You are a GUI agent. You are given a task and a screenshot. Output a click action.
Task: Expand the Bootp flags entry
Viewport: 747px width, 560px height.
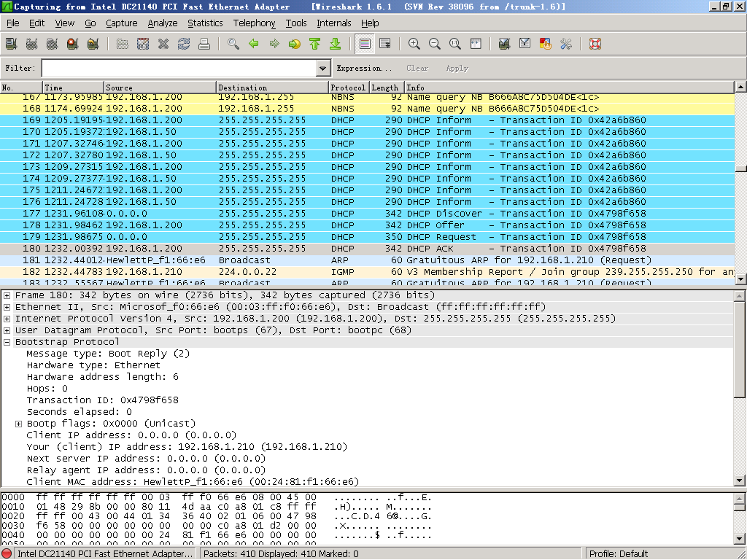(18, 424)
